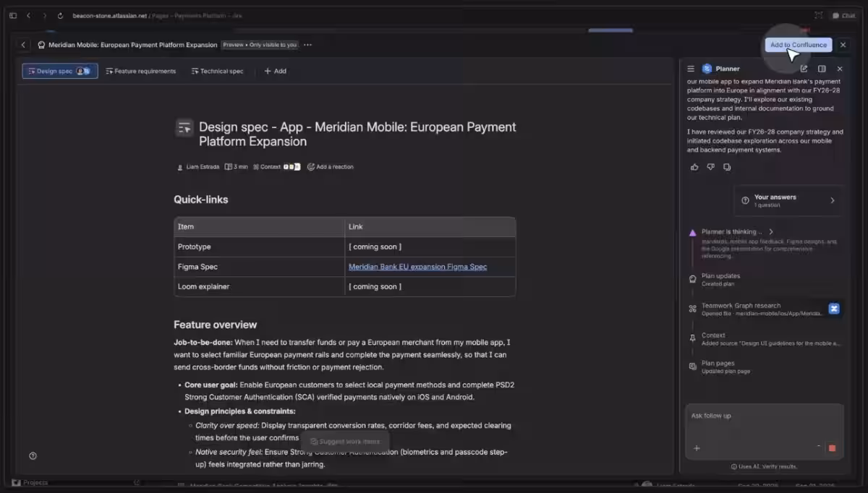Expand the 'Planner is thinking' details

coord(737,232)
